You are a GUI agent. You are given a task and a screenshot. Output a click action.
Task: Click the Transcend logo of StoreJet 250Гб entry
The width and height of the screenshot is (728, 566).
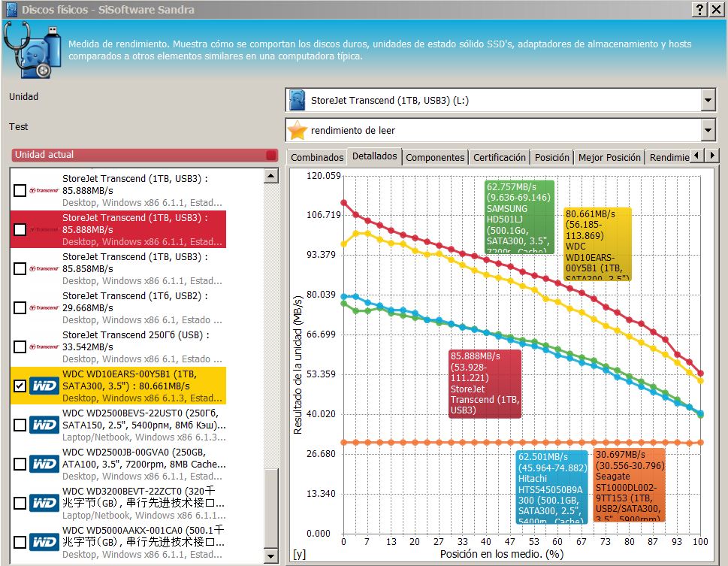coord(44,347)
